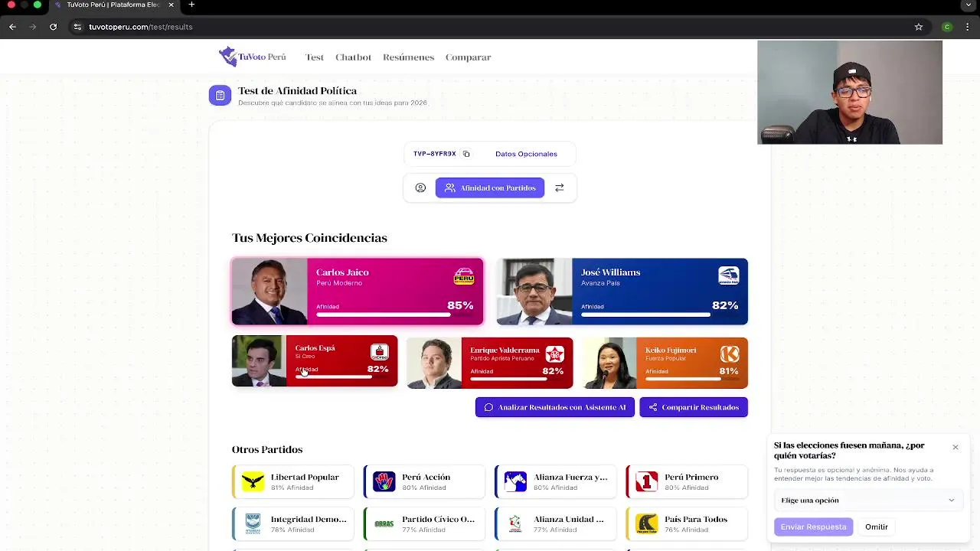Image resolution: width=980 pixels, height=551 pixels.
Task: Click the Perú Primero number icon
Action: (646, 481)
